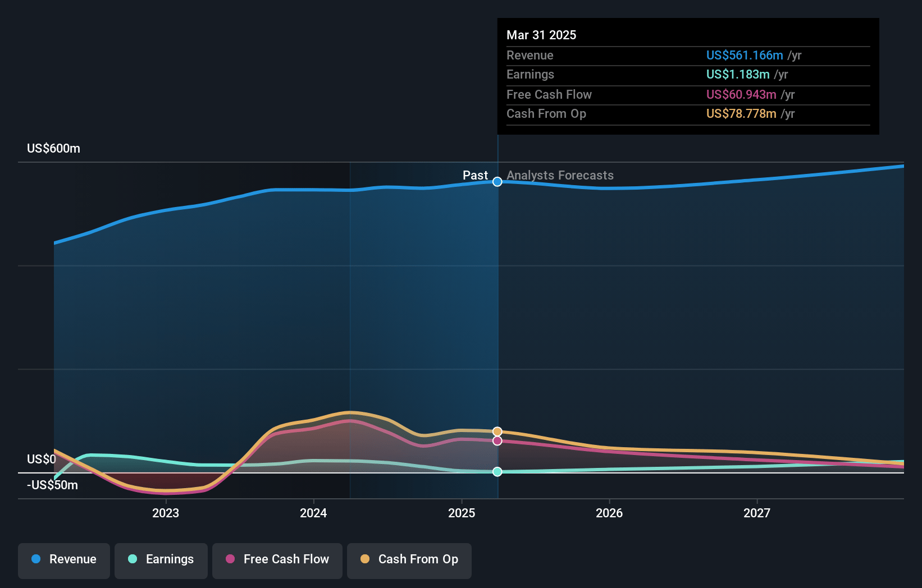This screenshot has width=922, height=588.
Task: Click the US$561.166m revenue value
Action: (745, 56)
